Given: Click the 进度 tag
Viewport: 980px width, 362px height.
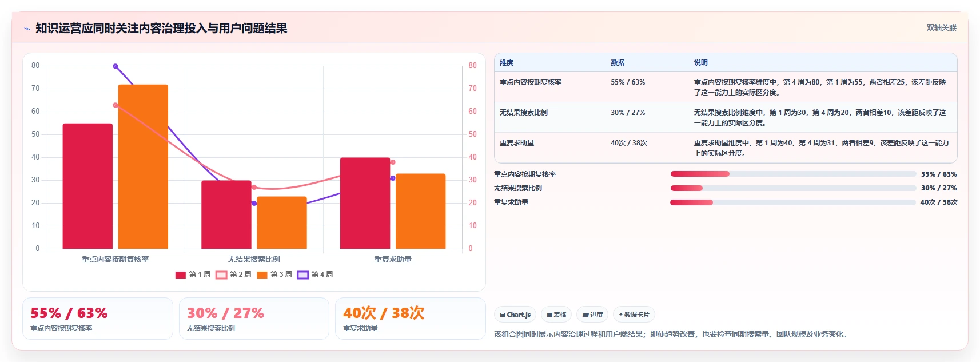Looking at the screenshot, I should click(592, 315).
